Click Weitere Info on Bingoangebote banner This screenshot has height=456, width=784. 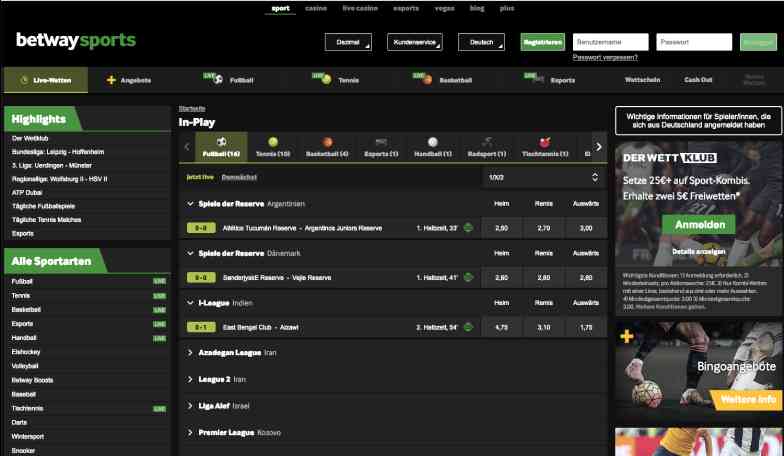tap(748, 400)
